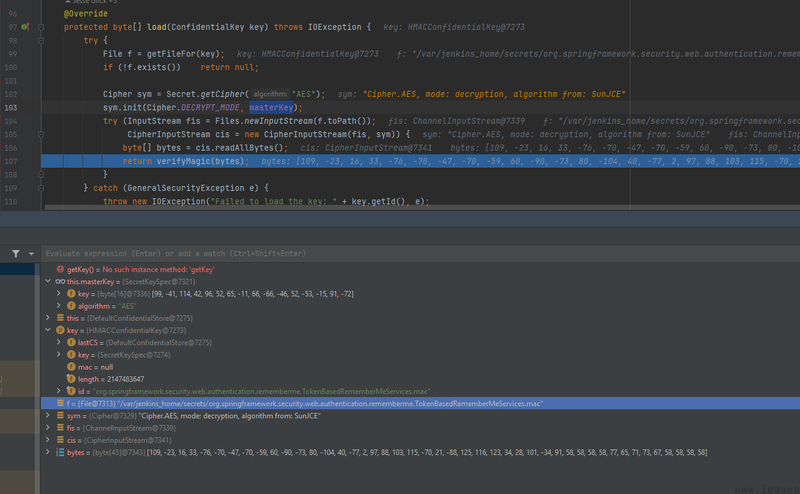
Task: Click the array icon beside the bytes variable
Action: (60, 452)
